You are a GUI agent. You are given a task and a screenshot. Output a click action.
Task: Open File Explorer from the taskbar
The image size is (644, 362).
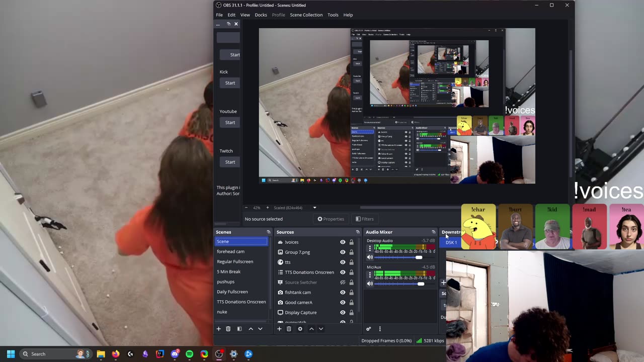(x=101, y=354)
